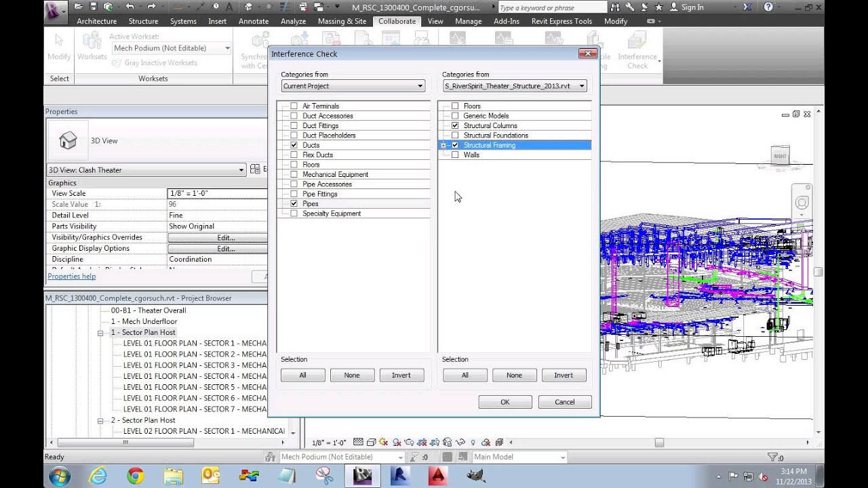This screenshot has width=868, height=488.
Task: Uncheck the Structural Columns checkbox
Action: (455, 125)
